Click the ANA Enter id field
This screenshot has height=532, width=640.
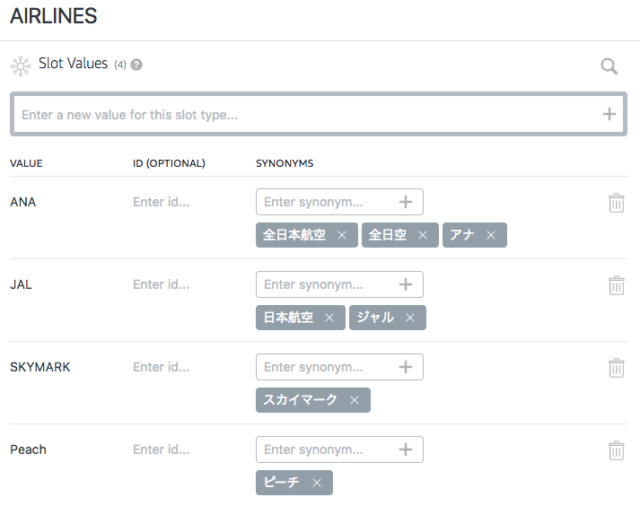click(162, 202)
